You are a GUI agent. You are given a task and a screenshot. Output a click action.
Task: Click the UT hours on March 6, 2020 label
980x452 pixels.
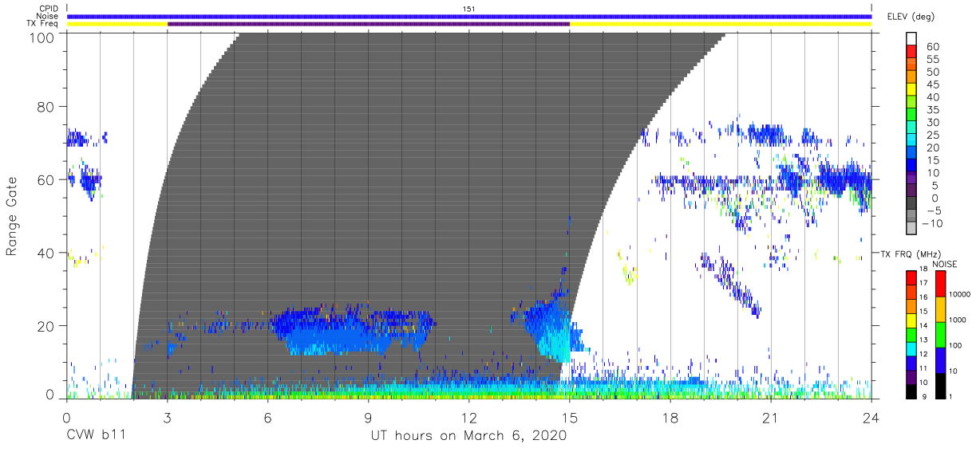click(468, 436)
